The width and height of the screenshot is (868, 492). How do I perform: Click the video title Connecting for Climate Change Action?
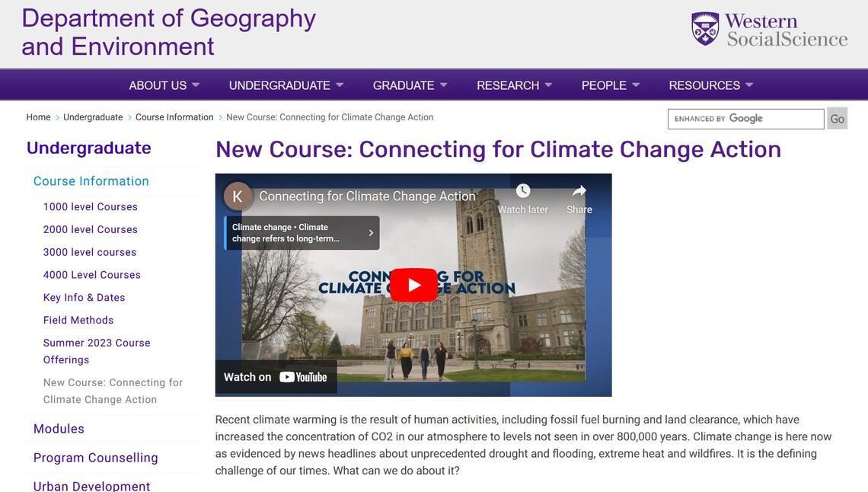[367, 196]
